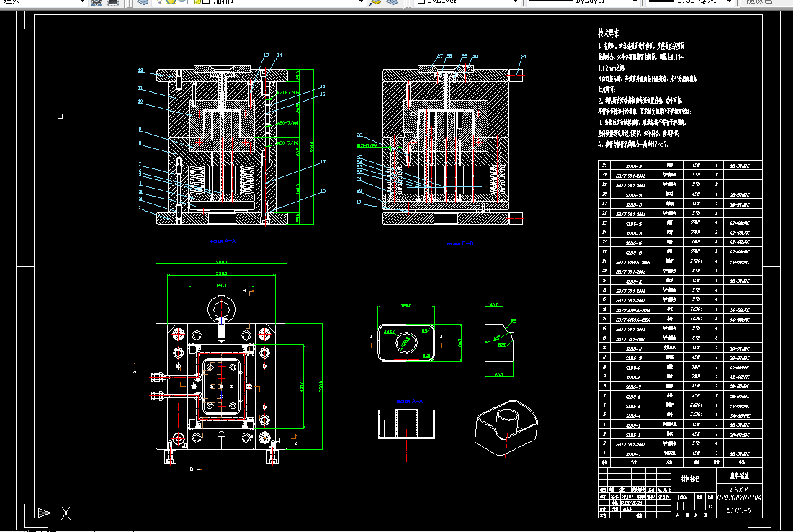Click the My Workspace monitor icon
Image resolution: width=793 pixels, height=532 pixels.
point(113,2)
